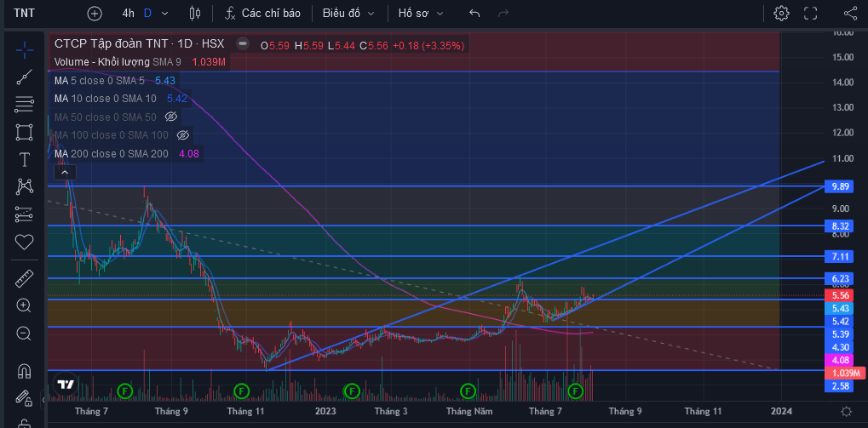Image resolution: width=868 pixels, height=428 pixels.
Task: Open the time axis settings gear
Action: pos(847,412)
